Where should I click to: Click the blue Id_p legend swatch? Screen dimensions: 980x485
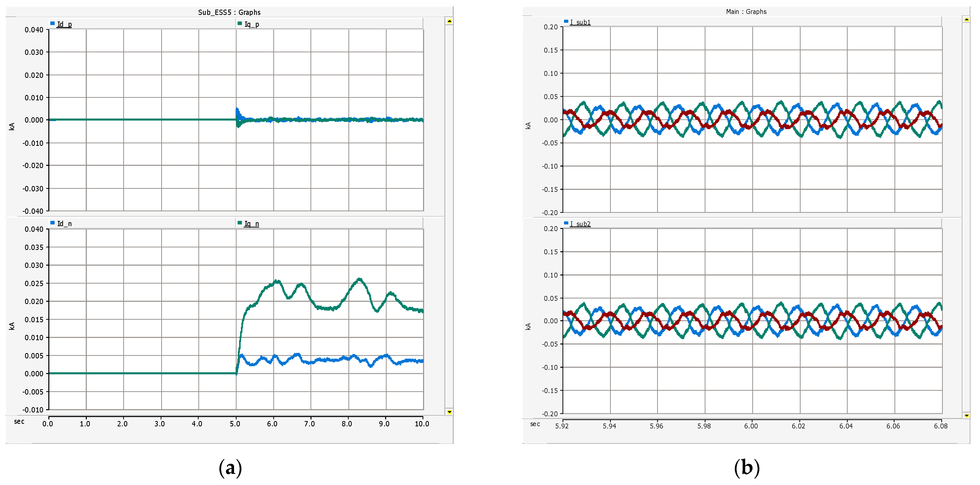(x=52, y=24)
